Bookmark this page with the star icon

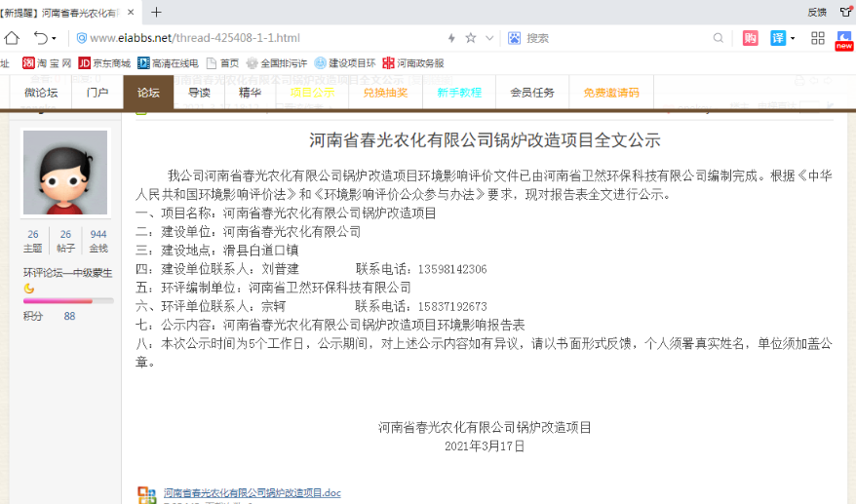pos(470,38)
